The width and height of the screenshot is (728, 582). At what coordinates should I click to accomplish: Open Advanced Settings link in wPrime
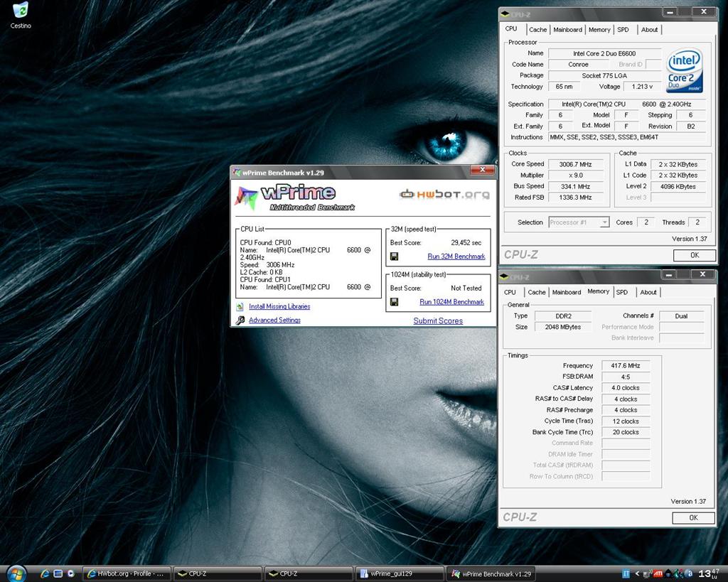coord(274,320)
